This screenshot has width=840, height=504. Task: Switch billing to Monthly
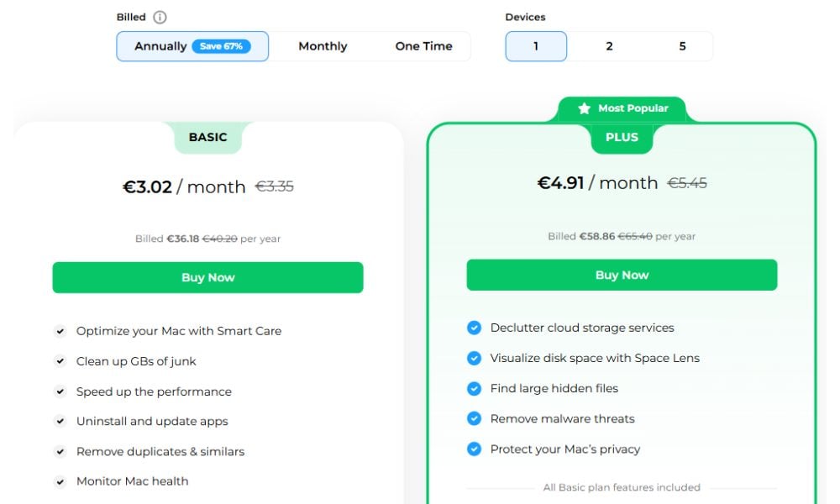tap(323, 46)
